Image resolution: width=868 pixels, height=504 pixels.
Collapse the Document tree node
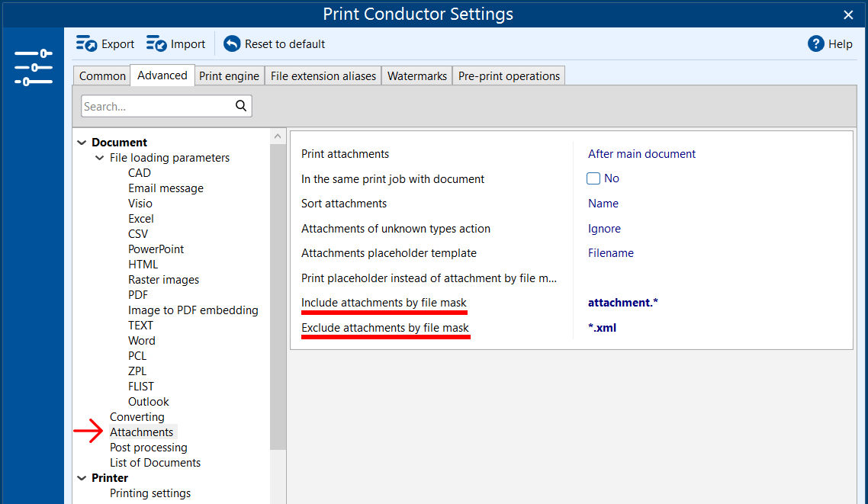(x=82, y=143)
